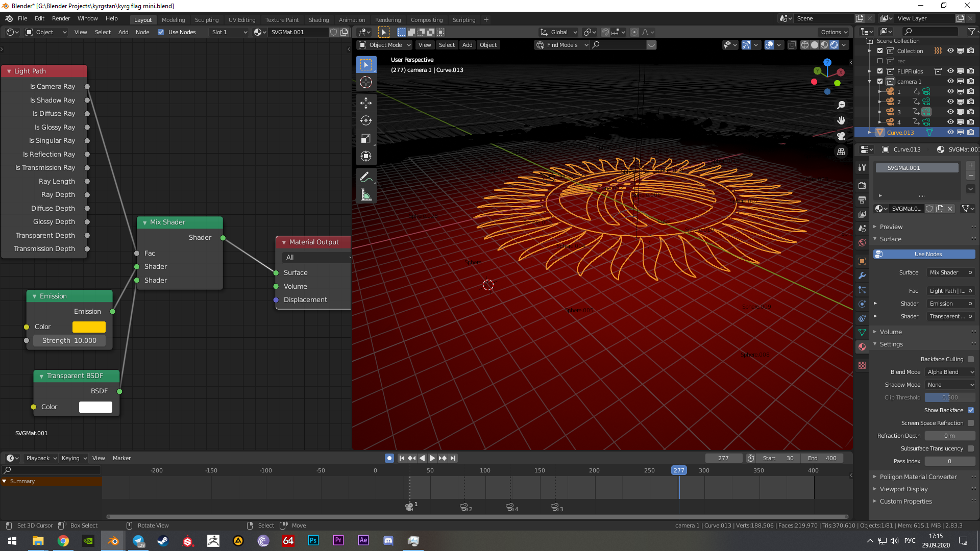Click the pan hand viewport gizmo
This screenshot has height=551, width=980.
point(841,120)
